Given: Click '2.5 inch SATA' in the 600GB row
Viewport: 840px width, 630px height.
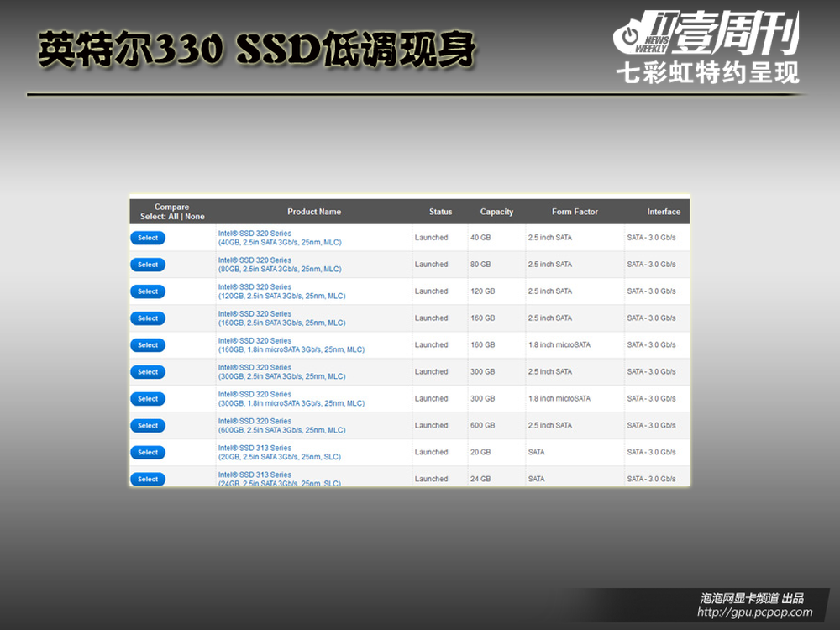Looking at the screenshot, I should click(x=550, y=425).
